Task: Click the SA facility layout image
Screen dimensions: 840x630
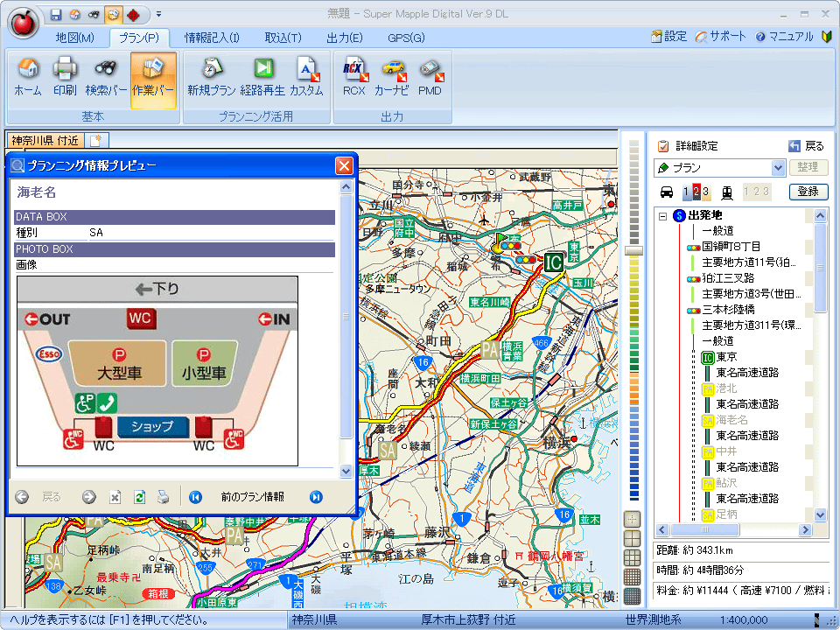Action: [x=157, y=371]
